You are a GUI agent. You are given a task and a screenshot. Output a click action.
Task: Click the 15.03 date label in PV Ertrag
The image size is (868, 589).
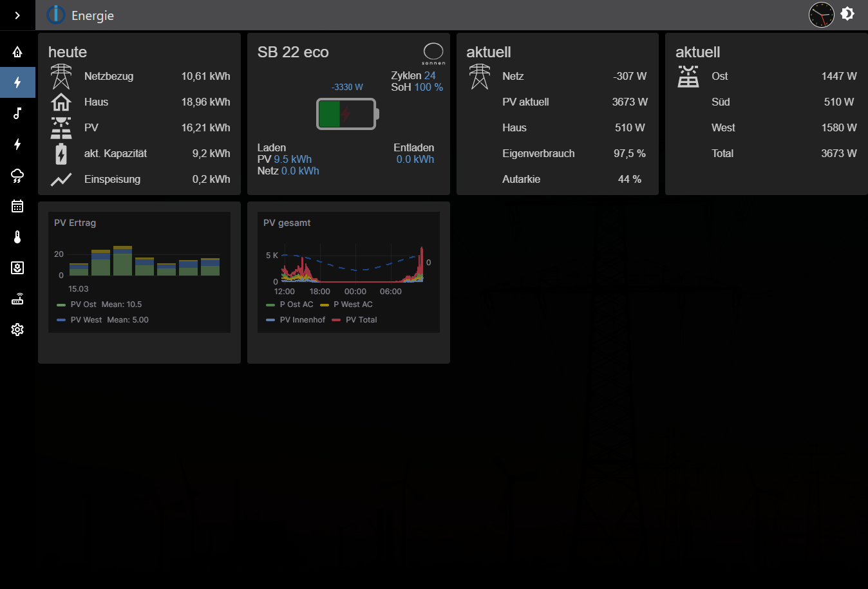(79, 289)
